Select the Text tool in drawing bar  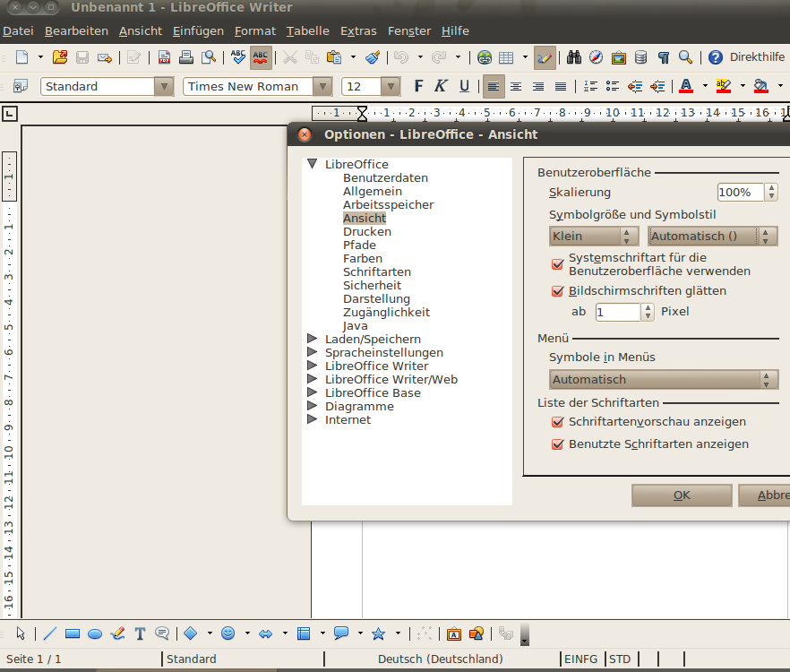coord(140,633)
